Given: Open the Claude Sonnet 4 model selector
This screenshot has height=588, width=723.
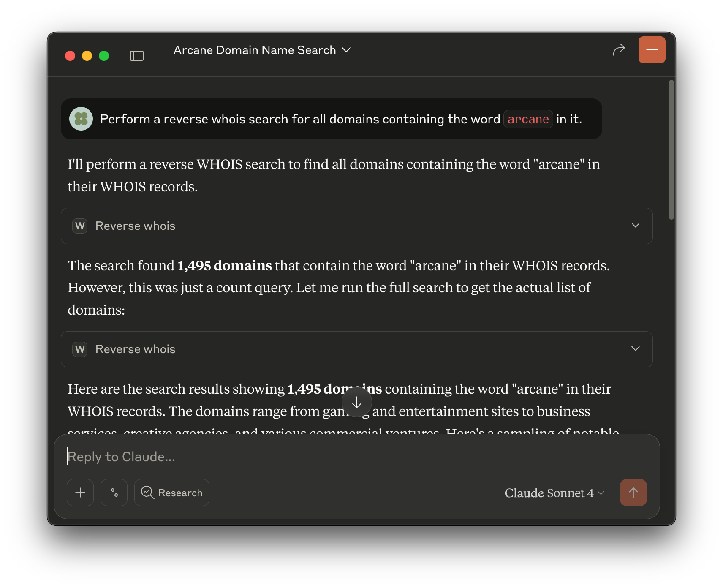Looking at the screenshot, I should (554, 493).
